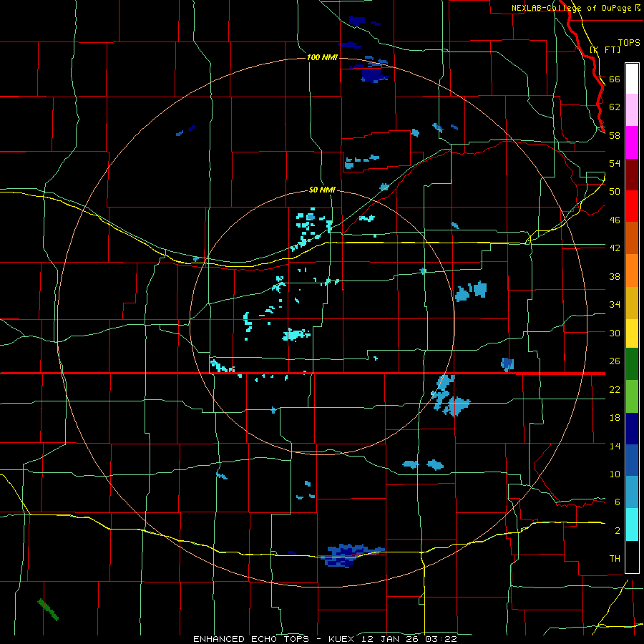
Task: Click the 100 NMI range ring label
Action: 322,57
